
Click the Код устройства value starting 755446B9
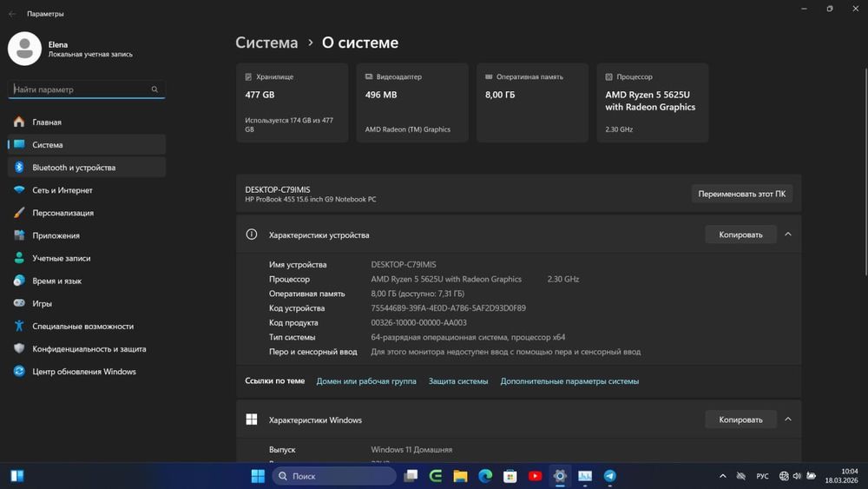click(x=449, y=308)
